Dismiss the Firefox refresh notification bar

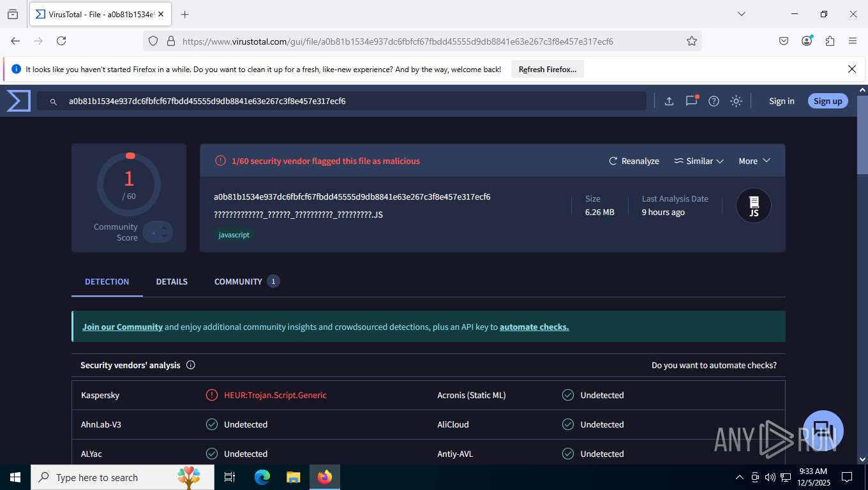(852, 69)
